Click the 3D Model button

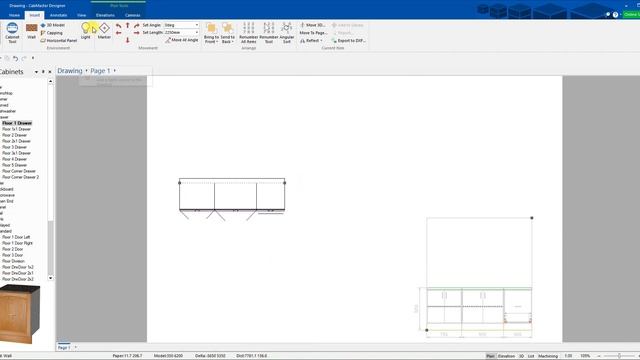53,25
